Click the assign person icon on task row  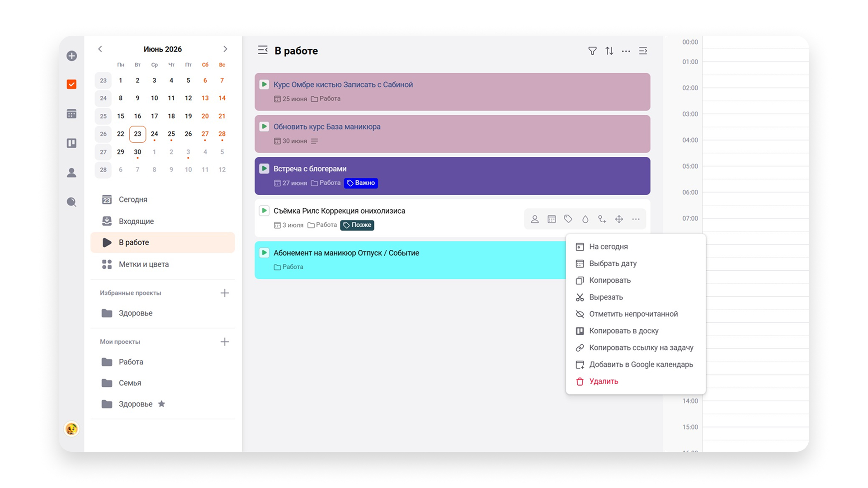pyautogui.click(x=534, y=219)
